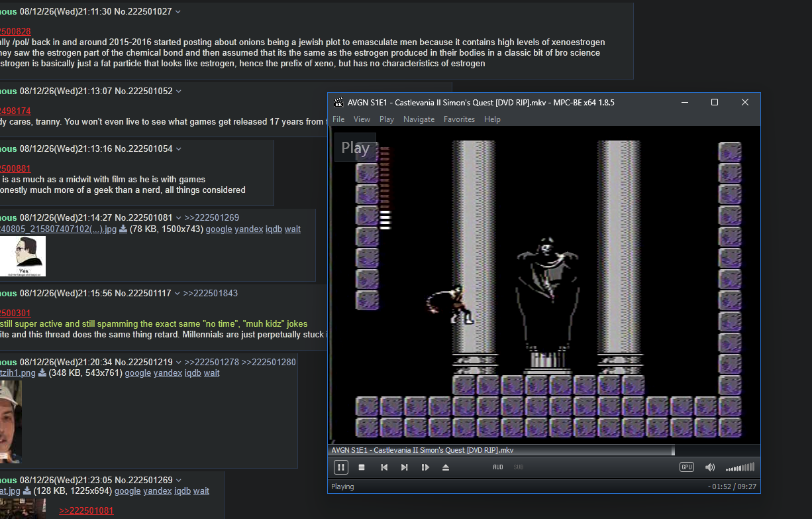
Task: Stop the video in MPC-BE
Action: (x=362, y=467)
